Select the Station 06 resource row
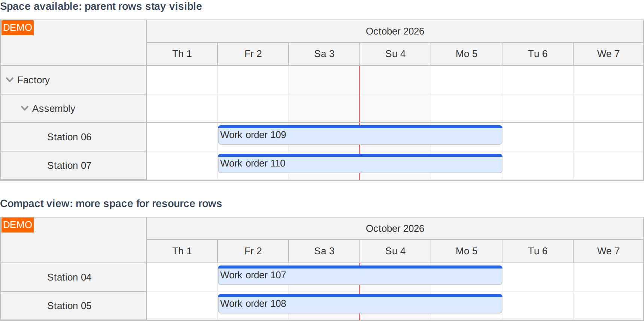Image resolution: width=644 pixels, height=321 pixels. pos(73,137)
